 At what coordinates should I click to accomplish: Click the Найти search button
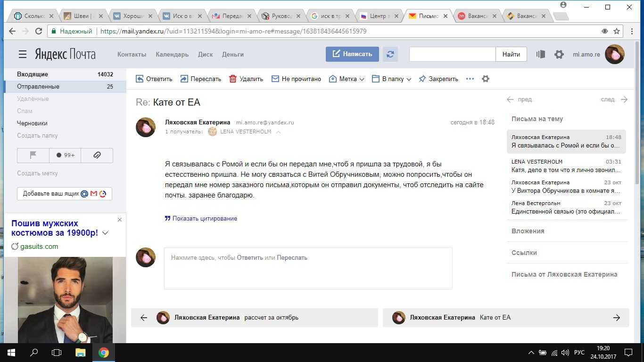click(511, 54)
